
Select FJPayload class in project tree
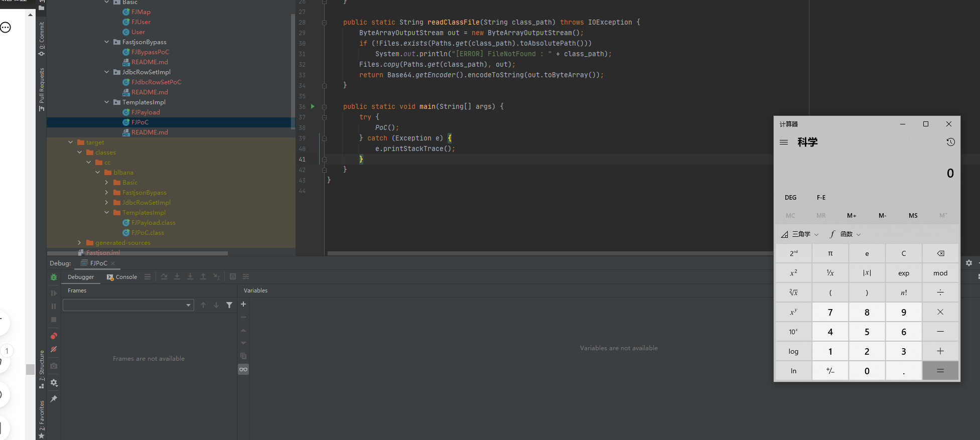tap(146, 112)
